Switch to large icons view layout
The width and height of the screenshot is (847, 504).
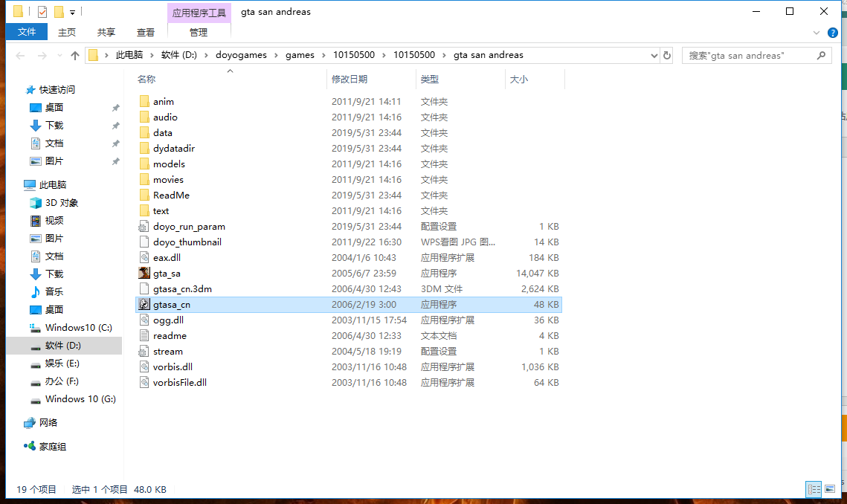[x=830, y=489]
